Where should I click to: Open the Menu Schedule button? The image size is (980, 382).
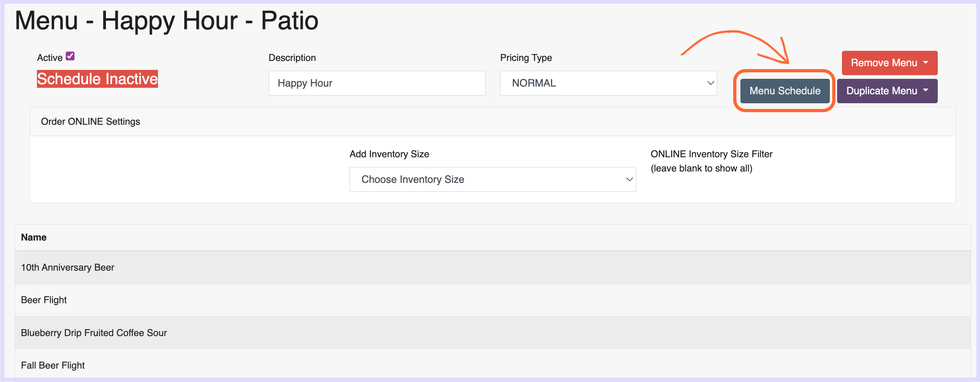coord(785,91)
